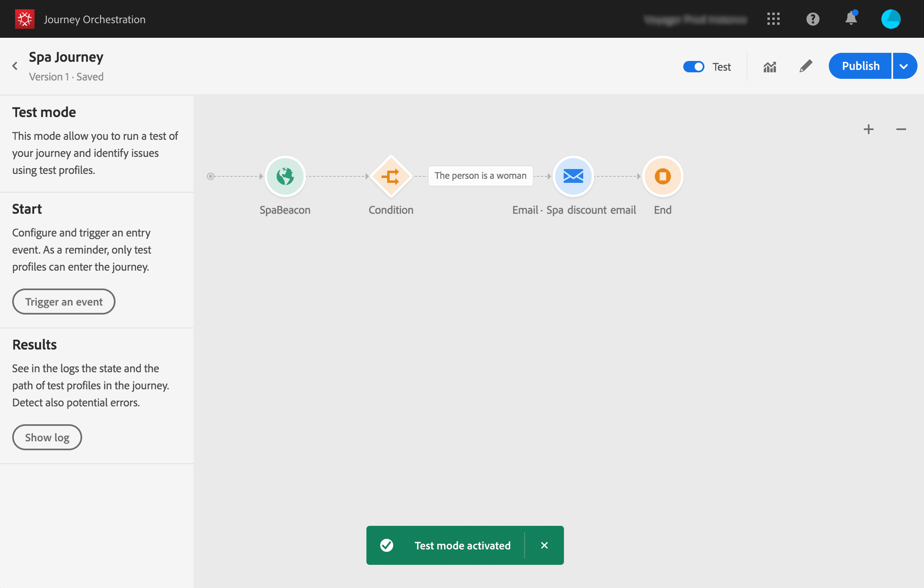The height and width of the screenshot is (588, 924).
Task: Click the SpaBeacon globe event node
Action: pos(285,176)
